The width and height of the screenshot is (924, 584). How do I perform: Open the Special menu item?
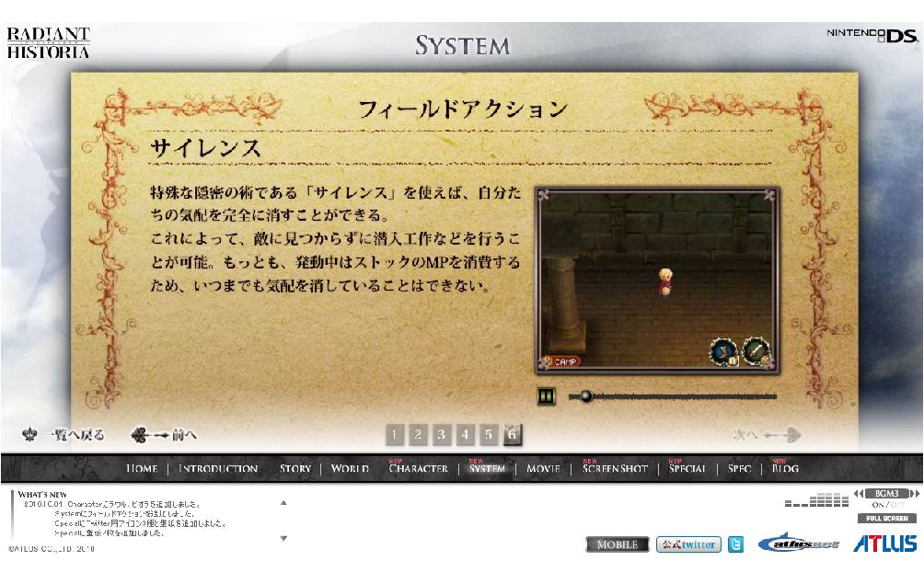pyautogui.click(x=687, y=469)
